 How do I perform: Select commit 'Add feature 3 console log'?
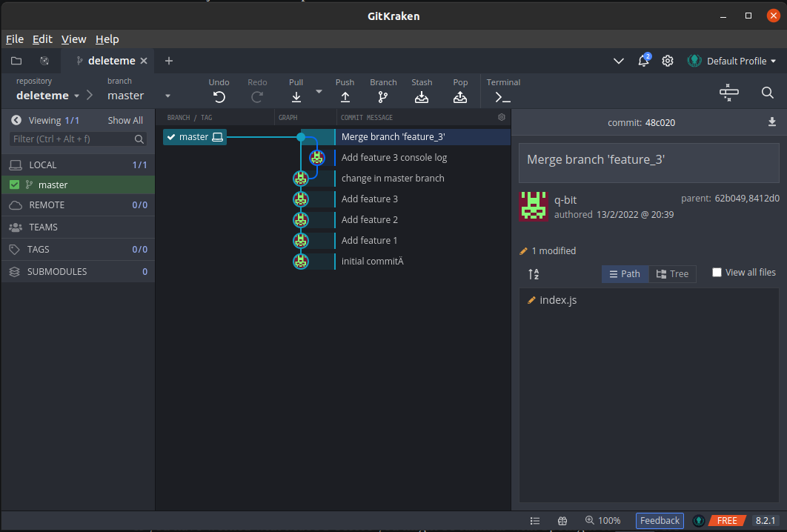coord(394,158)
